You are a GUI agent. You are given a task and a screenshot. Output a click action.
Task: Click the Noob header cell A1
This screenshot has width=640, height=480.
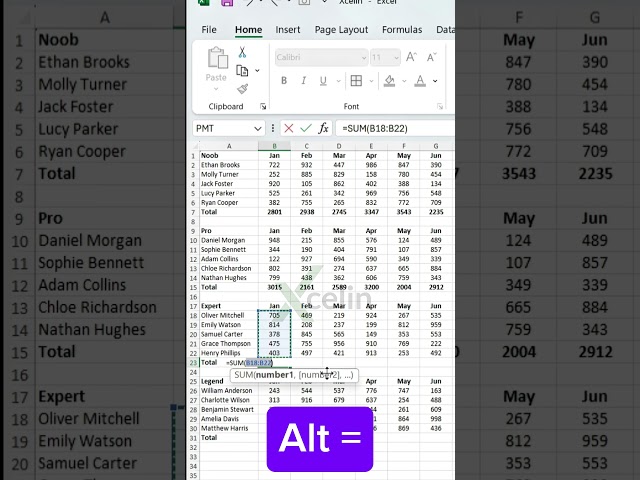point(229,156)
